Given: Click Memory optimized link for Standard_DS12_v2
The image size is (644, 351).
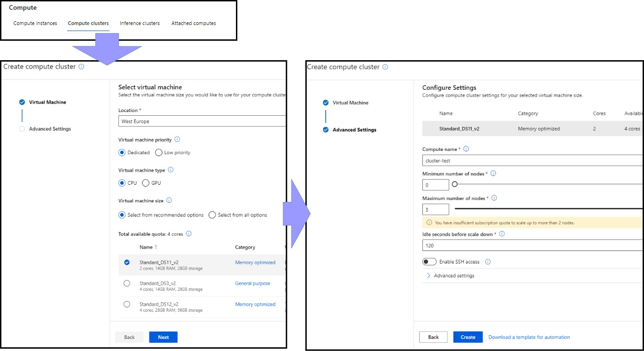Looking at the screenshot, I should coord(255,304).
